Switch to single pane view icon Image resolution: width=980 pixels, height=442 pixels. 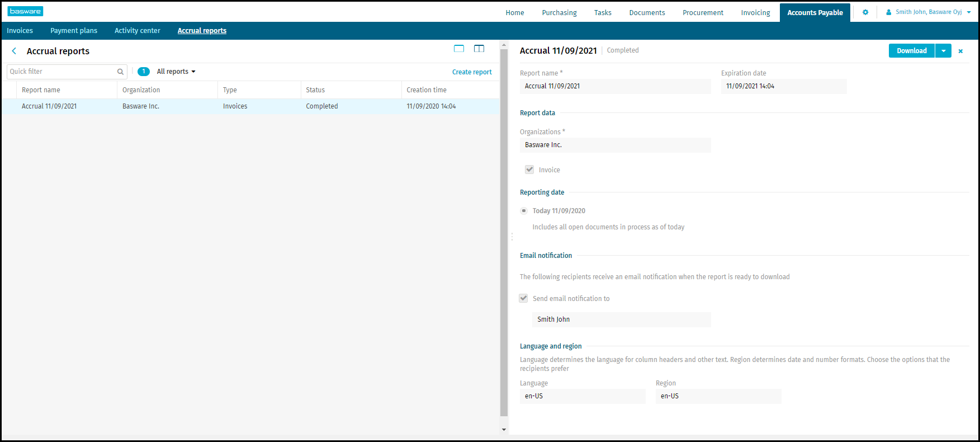(x=459, y=49)
